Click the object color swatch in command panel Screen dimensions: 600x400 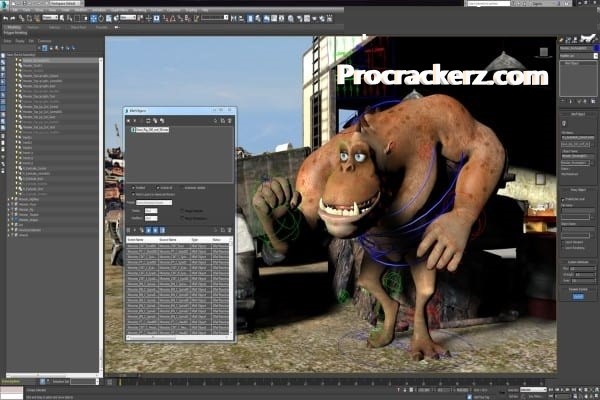tap(596, 48)
